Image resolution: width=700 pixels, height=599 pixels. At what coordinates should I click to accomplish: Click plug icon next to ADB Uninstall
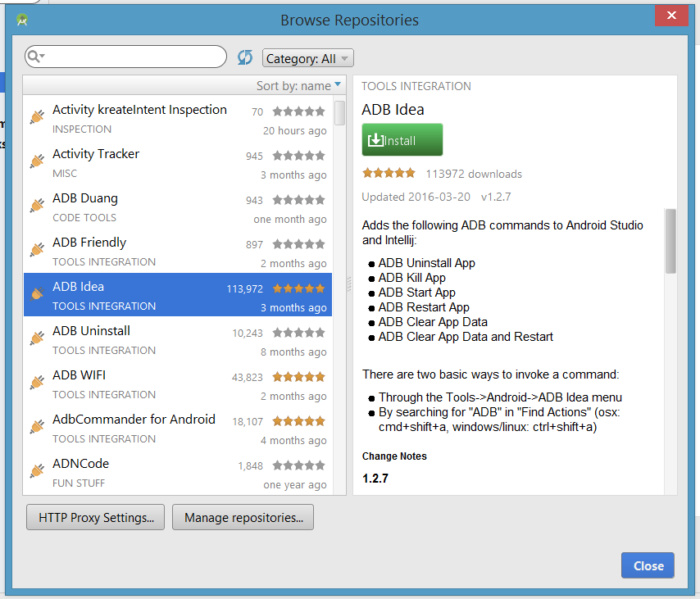click(38, 337)
